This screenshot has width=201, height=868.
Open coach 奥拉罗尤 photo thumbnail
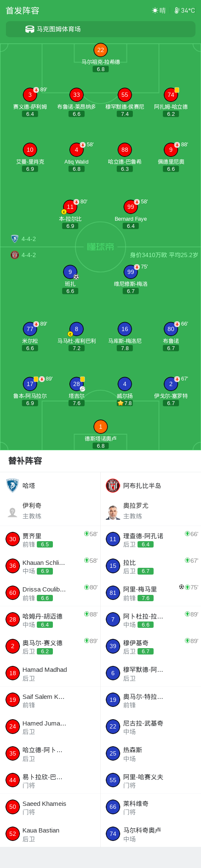click(x=113, y=512)
